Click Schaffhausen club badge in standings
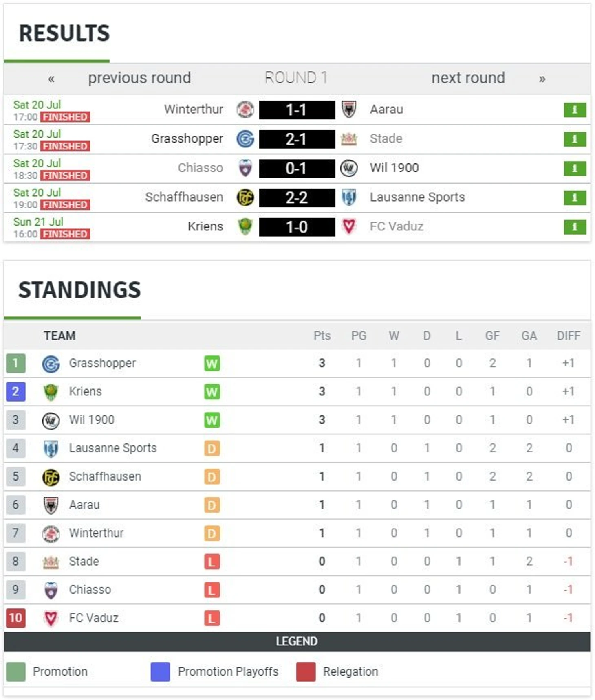The height and width of the screenshot is (700, 595). 51,477
